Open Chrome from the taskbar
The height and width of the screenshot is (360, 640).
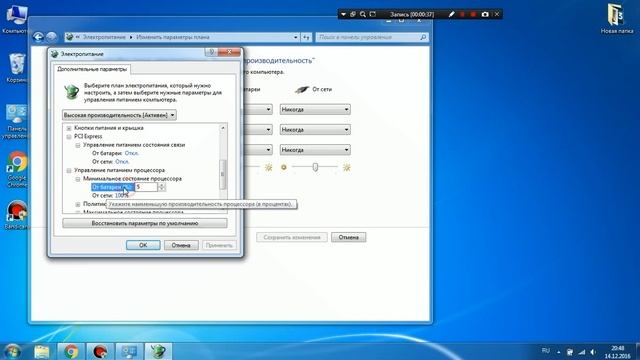[x=71, y=351]
